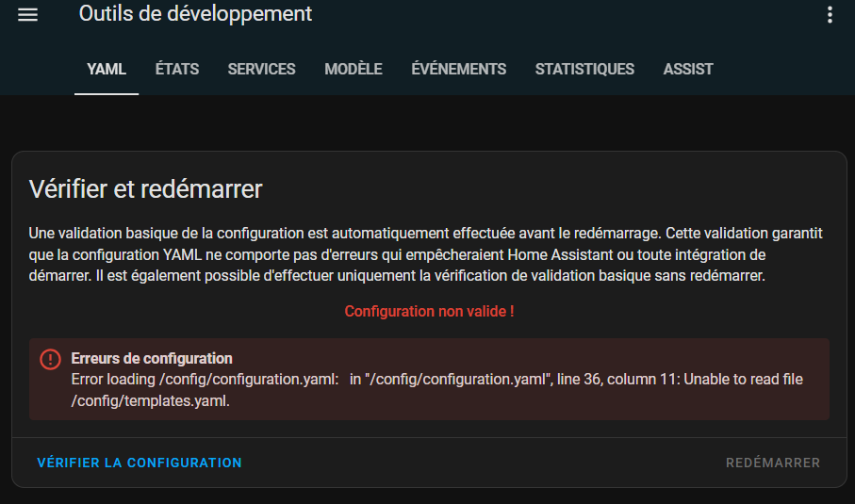Open the three-dot overflow menu

[x=830, y=15]
